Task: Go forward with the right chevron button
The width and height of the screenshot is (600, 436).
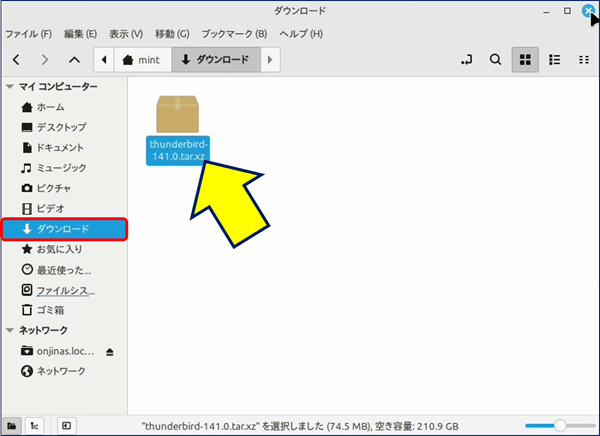Action: point(45,60)
